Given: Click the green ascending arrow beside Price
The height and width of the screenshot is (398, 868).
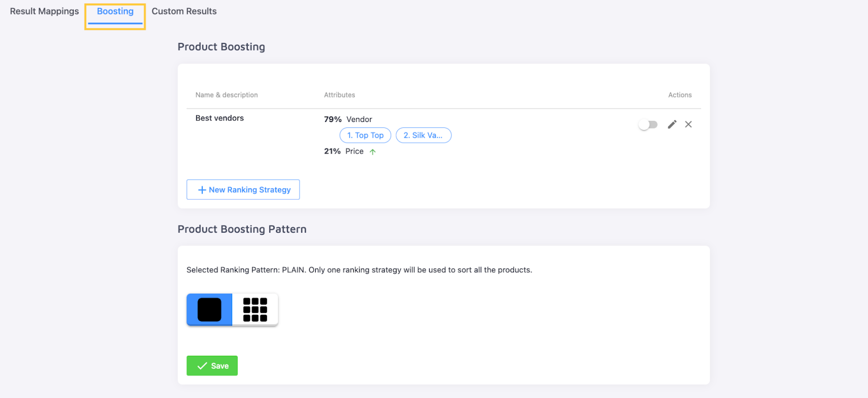Looking at the screenshot, I should 373,152.
